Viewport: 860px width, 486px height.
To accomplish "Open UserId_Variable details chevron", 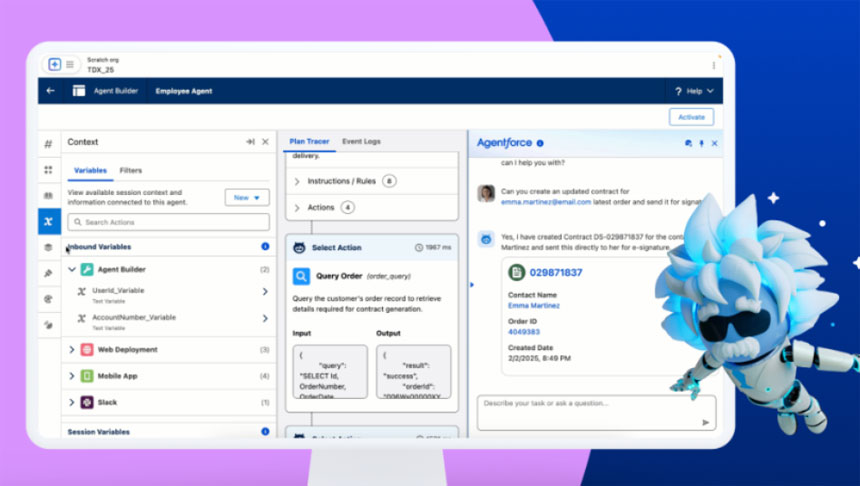I will tap(265, 291).
